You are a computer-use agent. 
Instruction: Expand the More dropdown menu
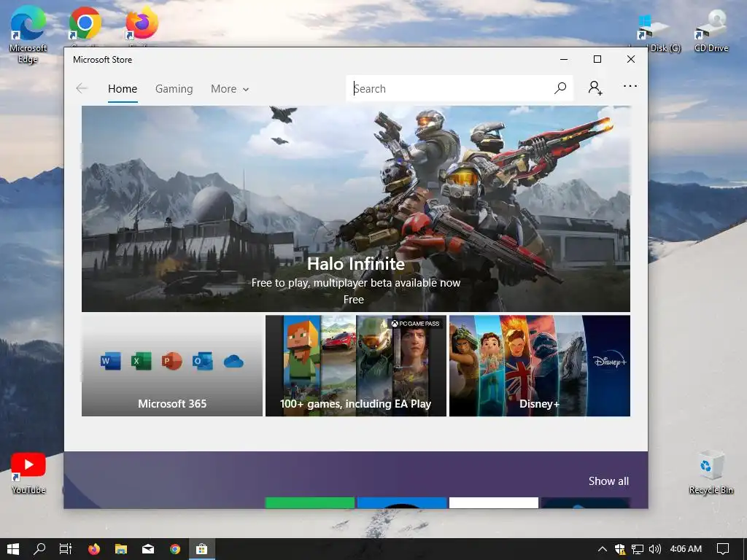230,89
